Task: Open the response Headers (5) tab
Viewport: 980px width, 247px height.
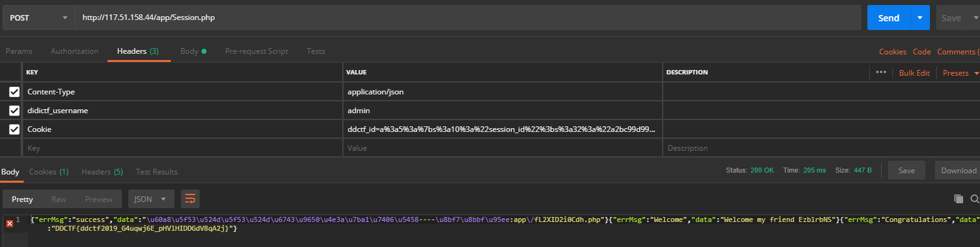Action: (x=102, y=171)
